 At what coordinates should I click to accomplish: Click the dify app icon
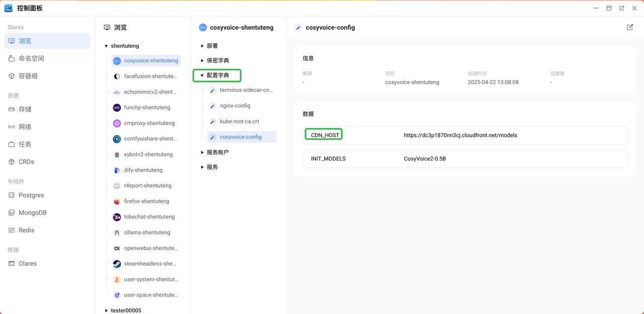pos(117,170)
